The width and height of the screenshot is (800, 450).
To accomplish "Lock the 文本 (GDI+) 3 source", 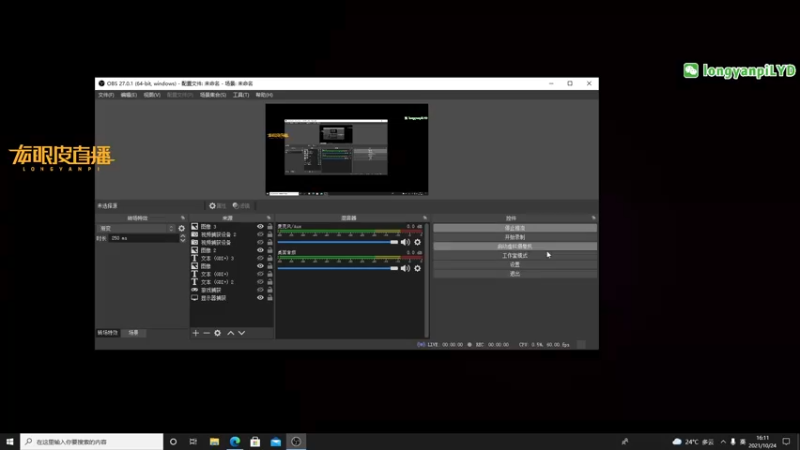I will click(x=270, y=258).
